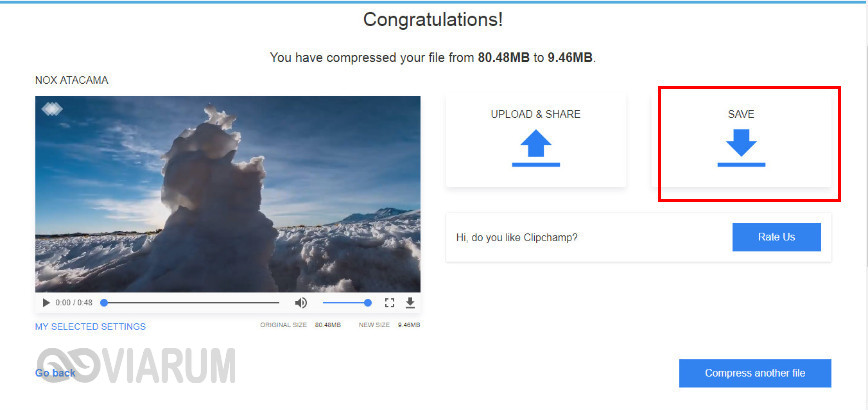Click the UPLOAD & SHARE label
868x410 pixels.
(536, 114)
